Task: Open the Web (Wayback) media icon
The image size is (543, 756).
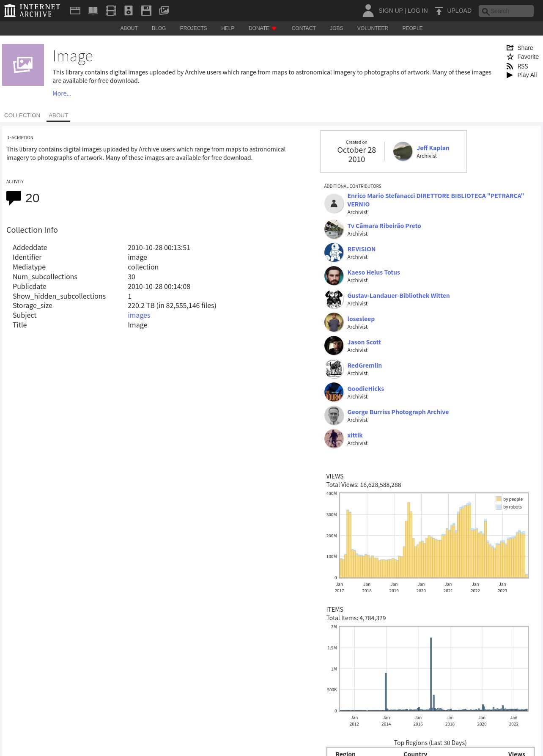Action: [75, 11]
